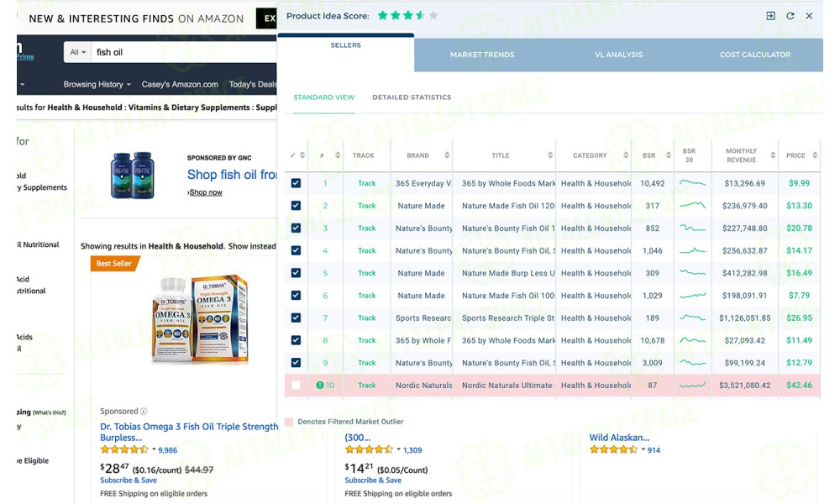840x504 pixels.
Task: Check the Nordic Naturals outlier row checkbox
Action: point(296,386)
